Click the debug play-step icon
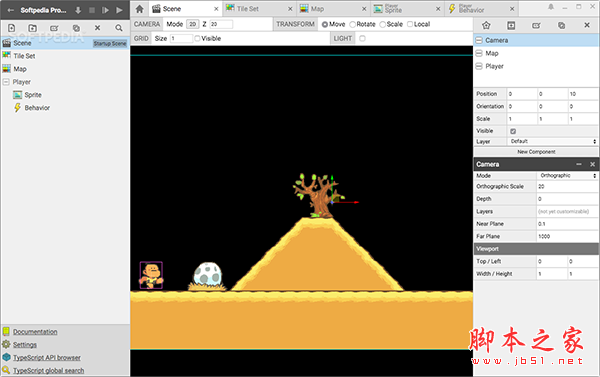 click(x=105, y=10)
